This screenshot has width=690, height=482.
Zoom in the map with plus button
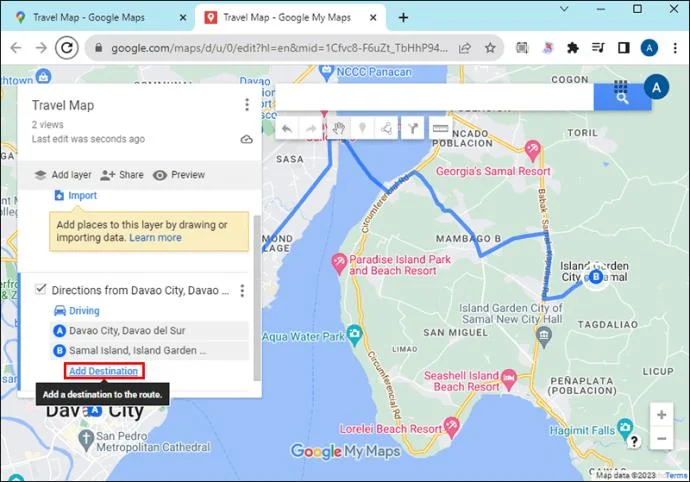661,415
